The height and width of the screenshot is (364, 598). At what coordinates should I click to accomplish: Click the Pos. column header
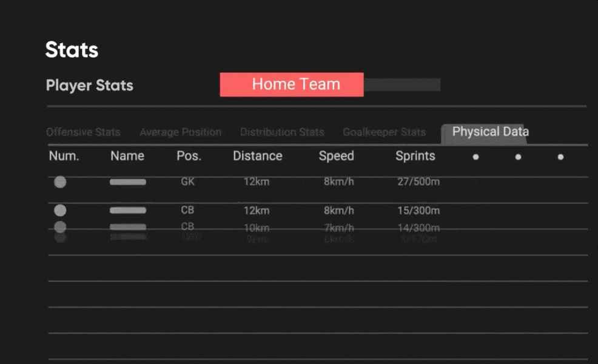click(x=189, y=156)
